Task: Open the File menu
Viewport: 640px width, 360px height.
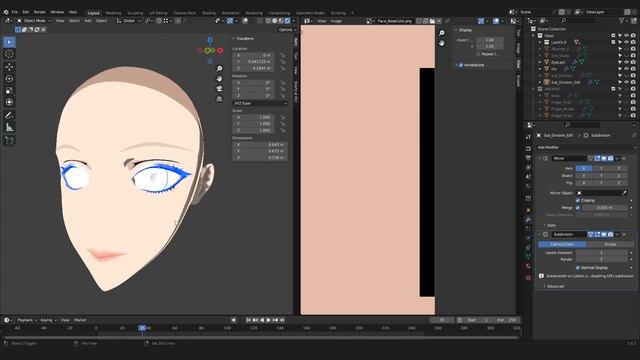Action: [15, 12]
